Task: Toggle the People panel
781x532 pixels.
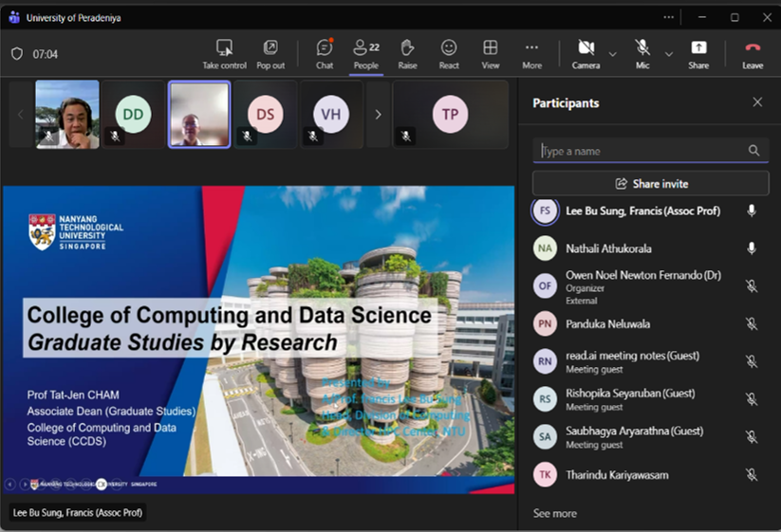Action: coord(366,54)
